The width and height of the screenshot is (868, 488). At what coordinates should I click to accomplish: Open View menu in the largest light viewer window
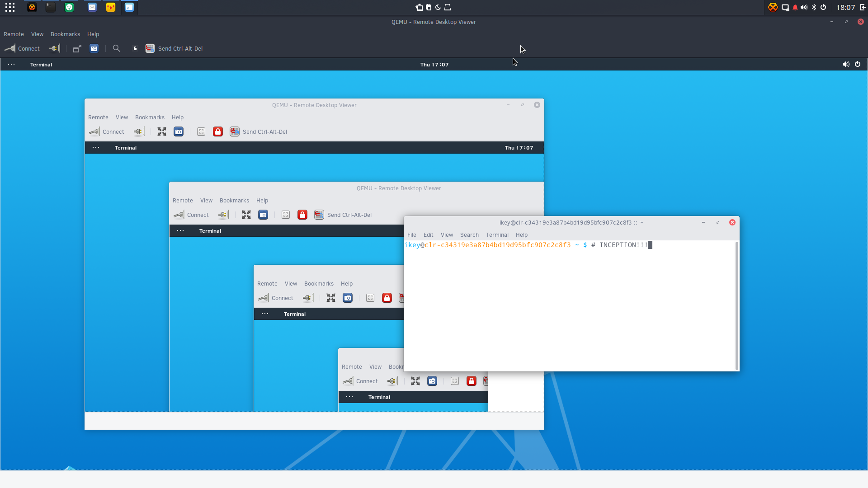pos(122,117)
